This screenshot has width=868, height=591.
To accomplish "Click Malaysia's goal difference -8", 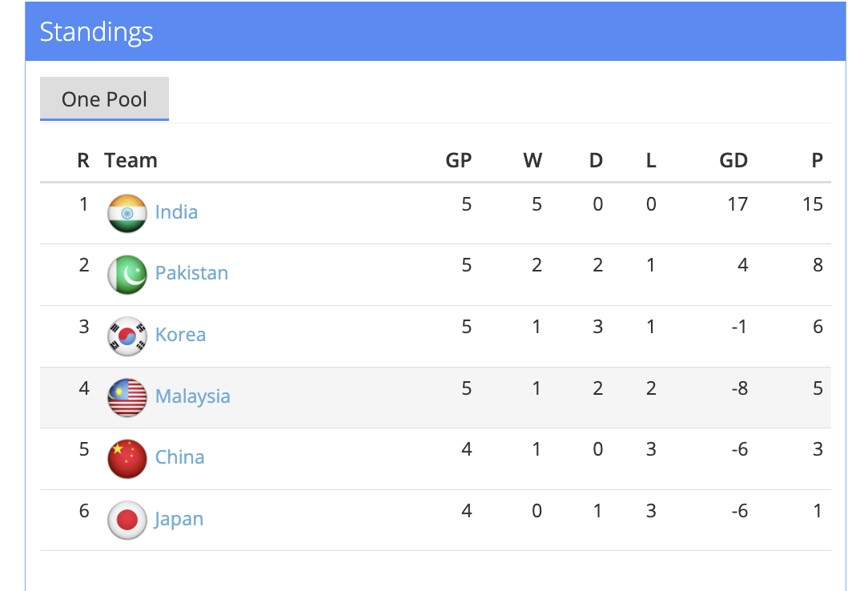I will click(x=738, y=388).
